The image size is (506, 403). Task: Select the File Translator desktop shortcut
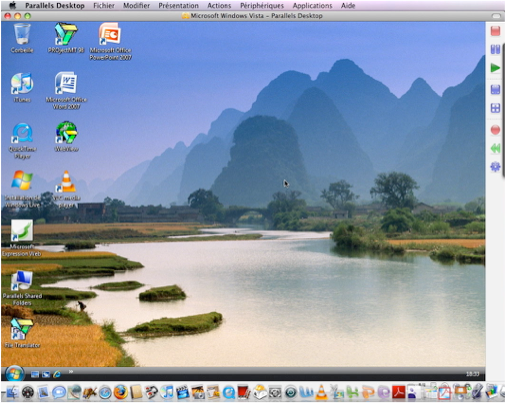click(x=22, y=333)
